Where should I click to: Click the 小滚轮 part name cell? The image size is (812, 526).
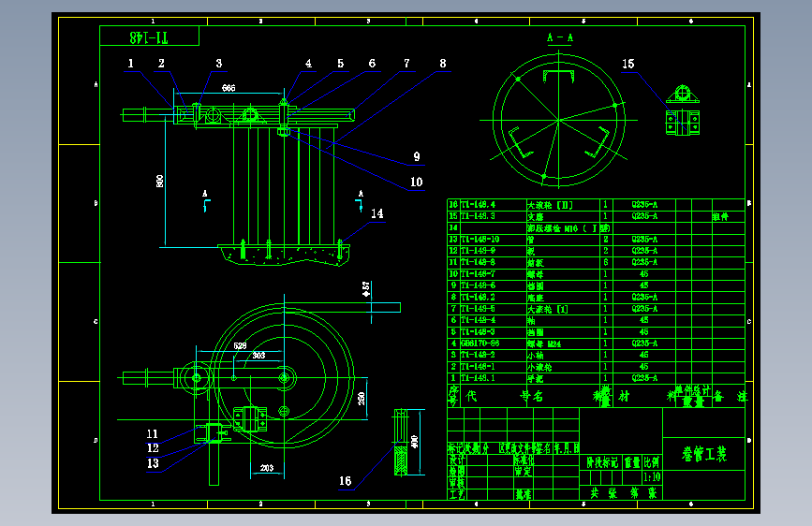tap(539, 367)
